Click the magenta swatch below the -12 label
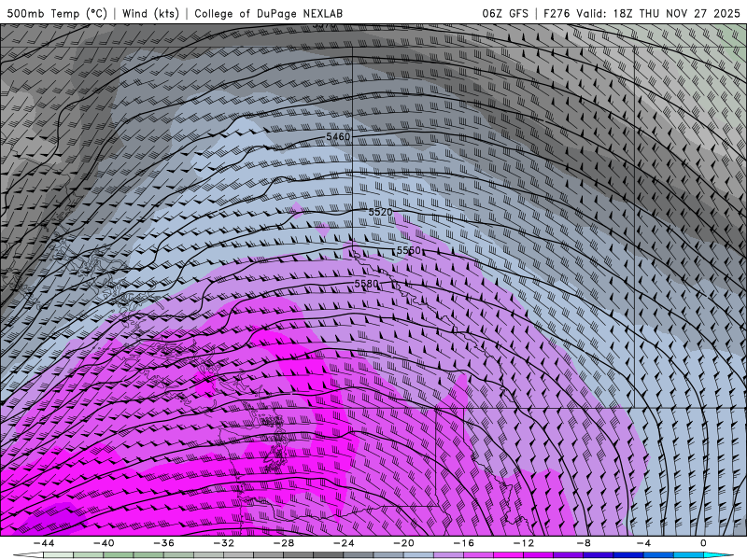 [x=509, y=555]
